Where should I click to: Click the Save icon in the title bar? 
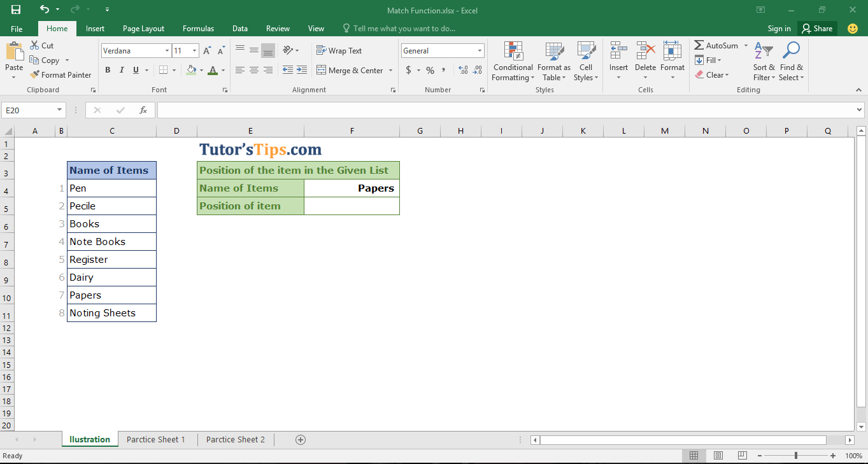(16, 10)
